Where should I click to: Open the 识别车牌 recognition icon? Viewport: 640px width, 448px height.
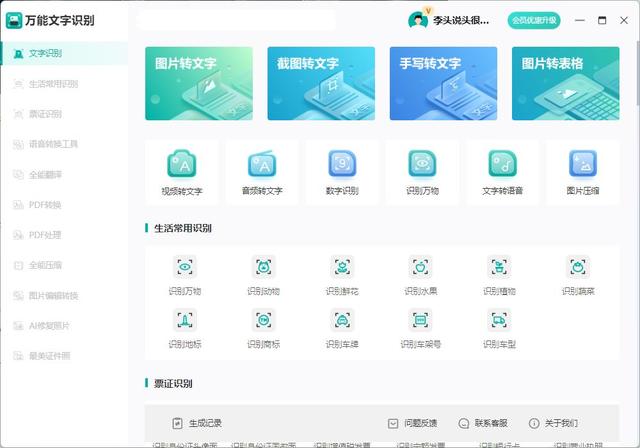[x=342, y=320]
